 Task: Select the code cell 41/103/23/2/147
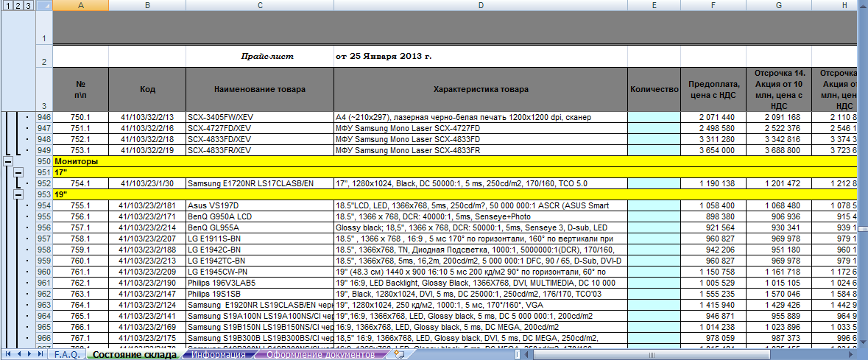click(147, 294)
